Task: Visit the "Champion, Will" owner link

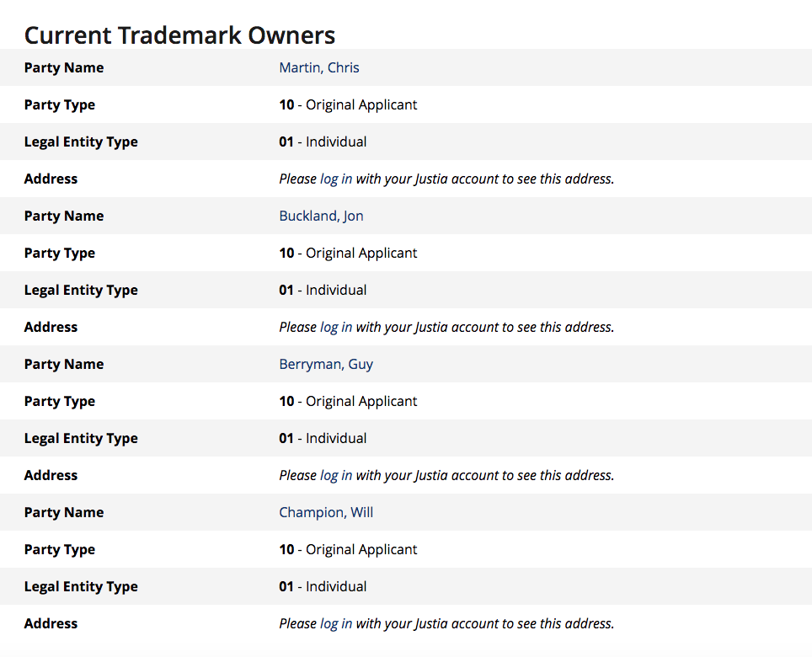Action: coord(326,512)
